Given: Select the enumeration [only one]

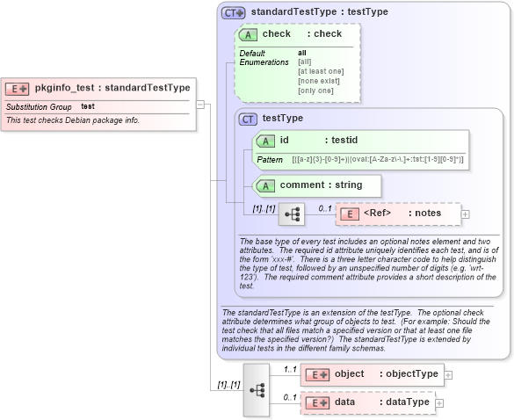Looking at the screenshot, I should [x=315, y=91].
